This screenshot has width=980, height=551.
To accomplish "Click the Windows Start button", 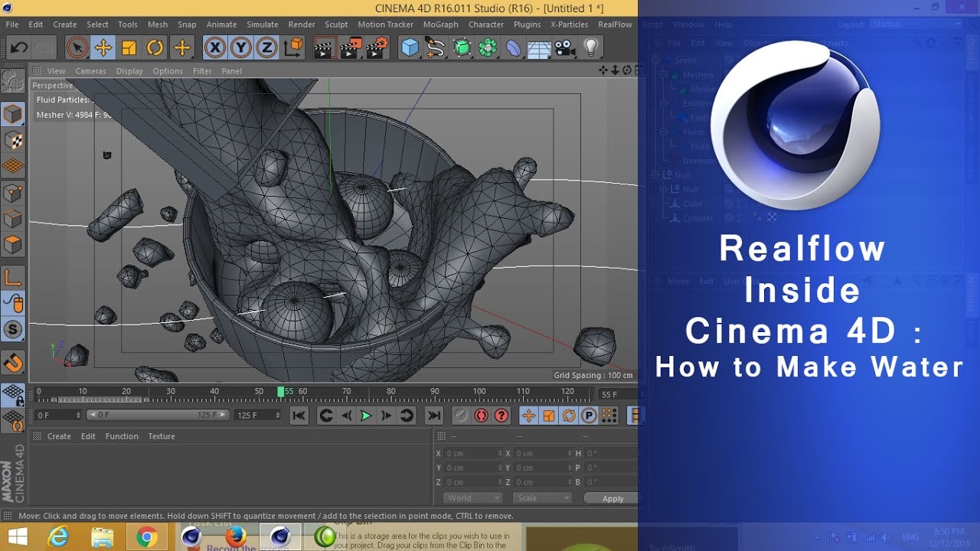I will coord(17,537).
